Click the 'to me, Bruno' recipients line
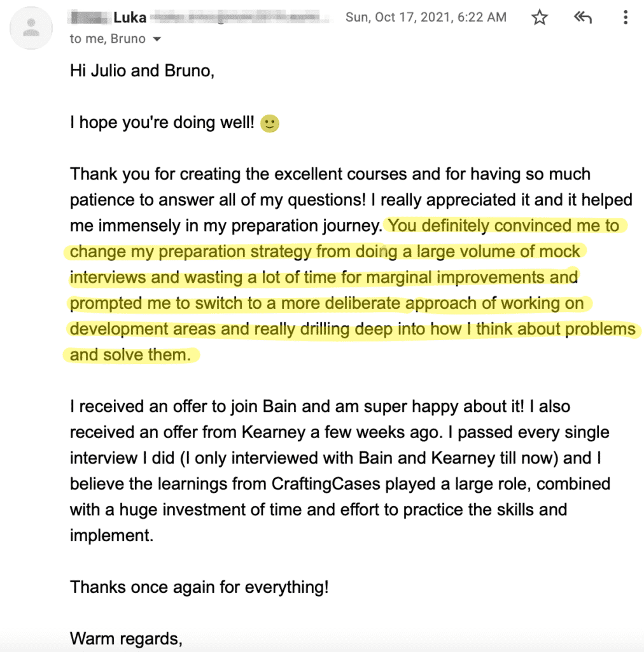Screen dimensions: 644x652 click(x=108, y=39)
